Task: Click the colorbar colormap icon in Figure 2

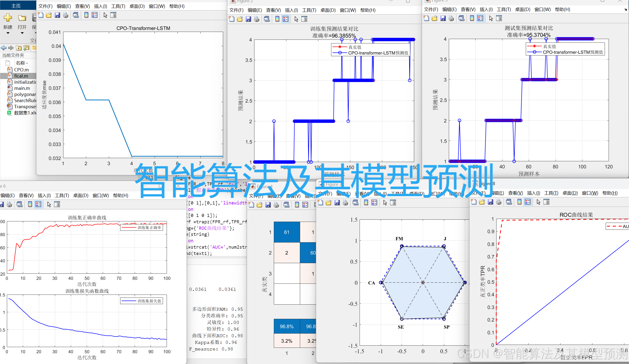Action: click(277, 19)
